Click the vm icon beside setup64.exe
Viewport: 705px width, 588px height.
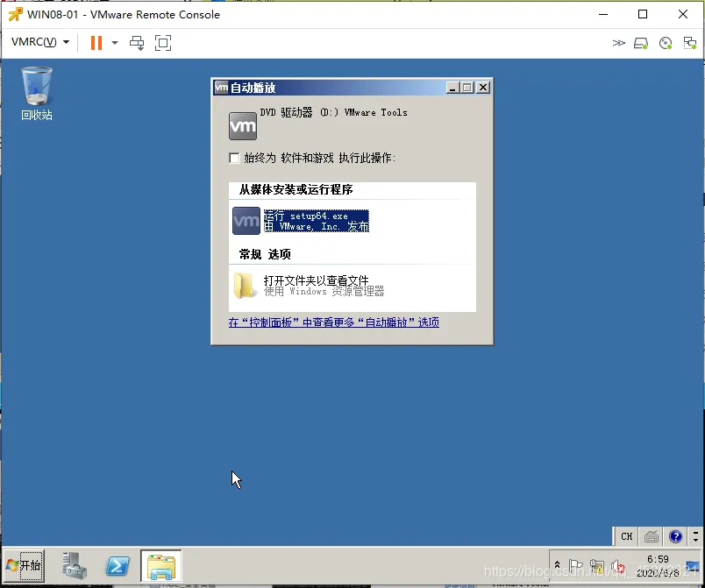[246, 221]
